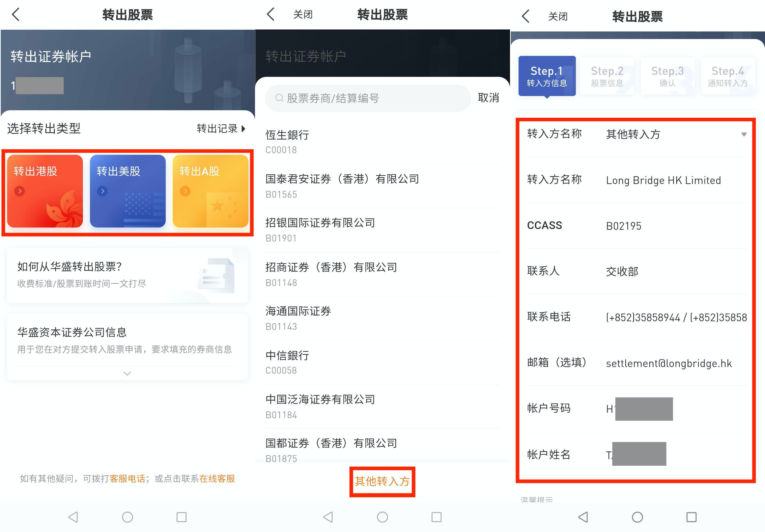Select 国泰君安证券（香港）有限公司

click(382, 186)
